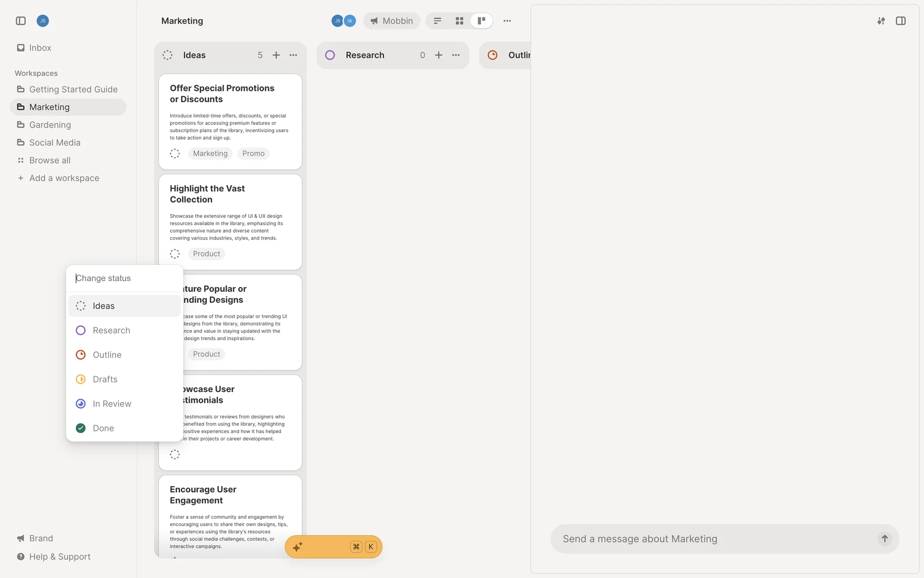Click the send message arrow button
The image size is (924, 578).
click(884, 539)
